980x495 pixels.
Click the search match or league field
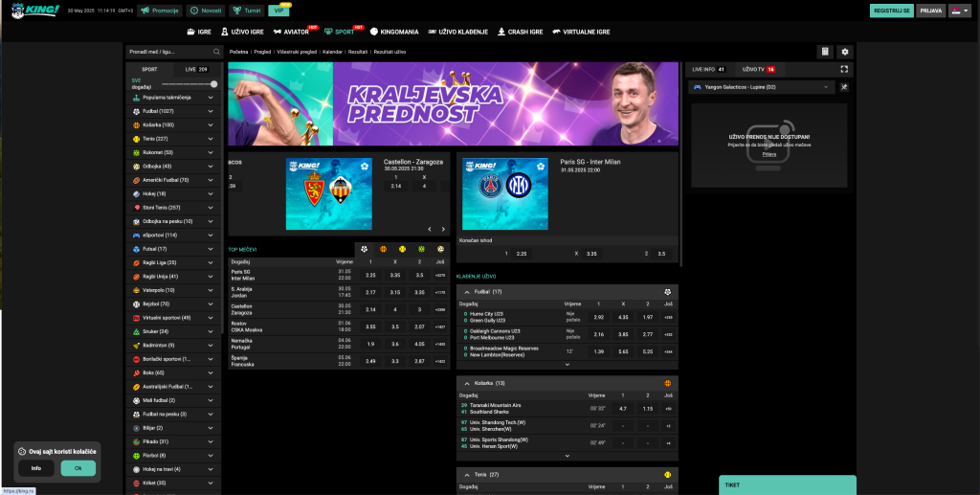174,52
